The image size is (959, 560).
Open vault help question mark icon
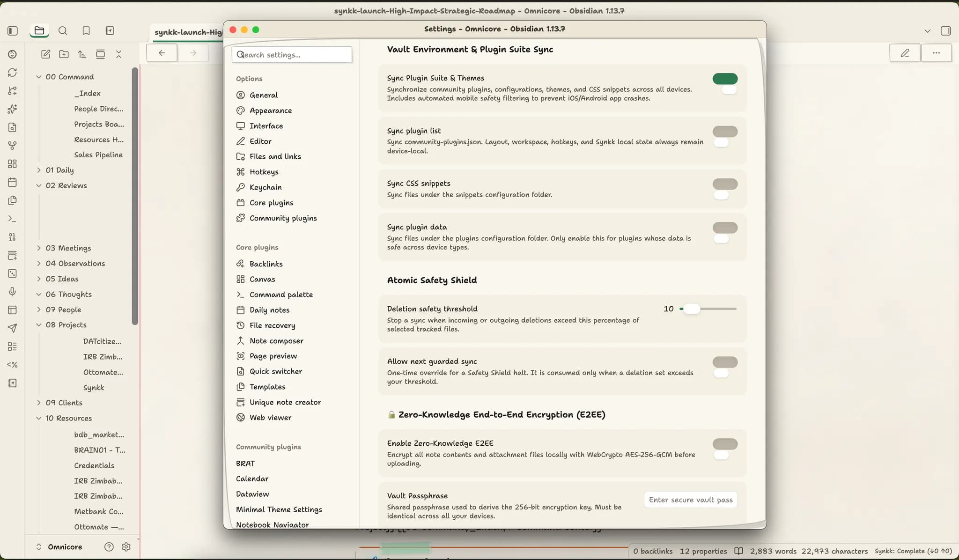tap(109, 547)
